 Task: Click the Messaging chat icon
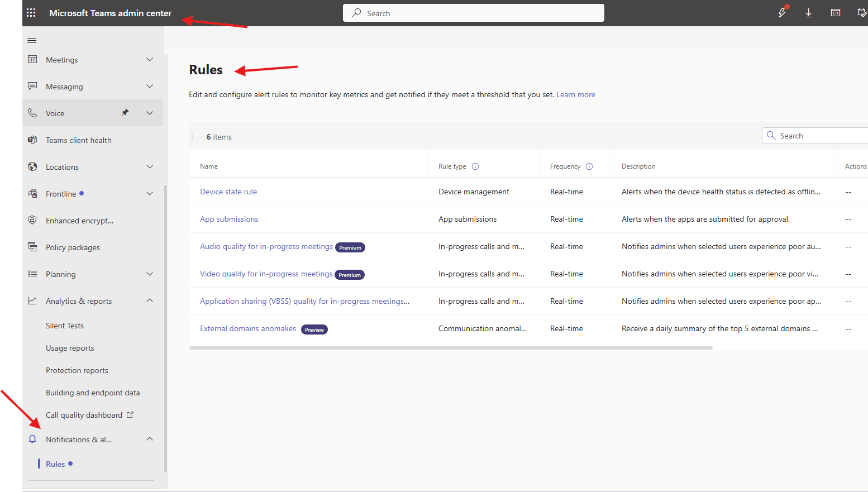(x=32, y=86)
